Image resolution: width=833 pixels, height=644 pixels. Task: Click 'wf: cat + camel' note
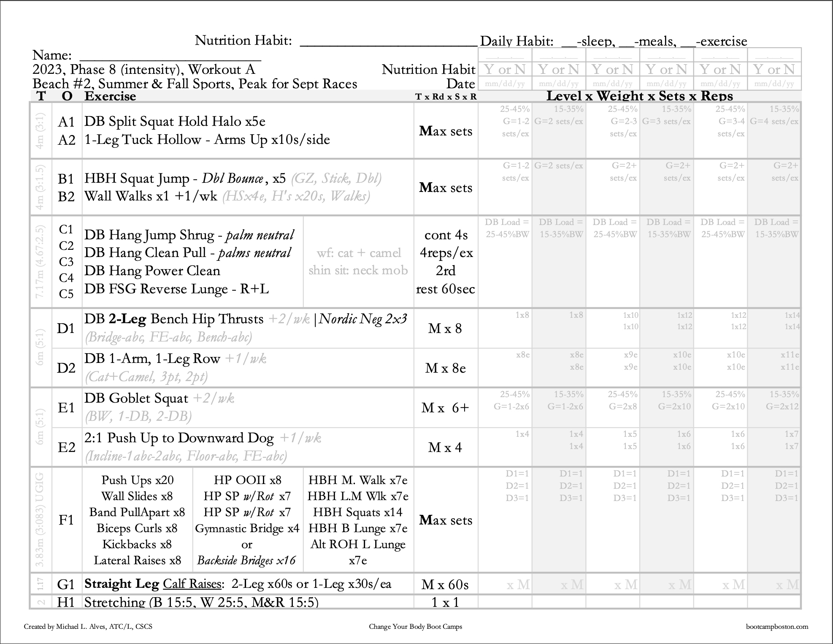pos(359,253)
